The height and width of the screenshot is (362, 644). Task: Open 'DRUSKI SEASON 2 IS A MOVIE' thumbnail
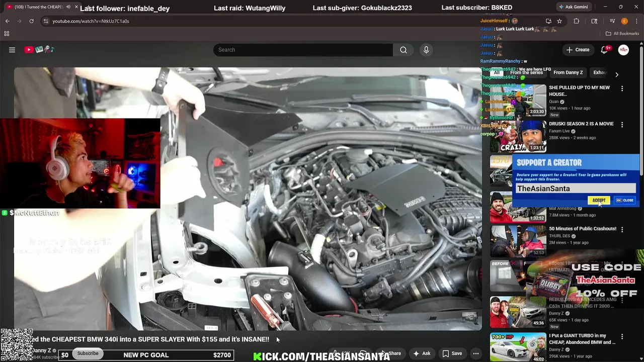point(518,136)
